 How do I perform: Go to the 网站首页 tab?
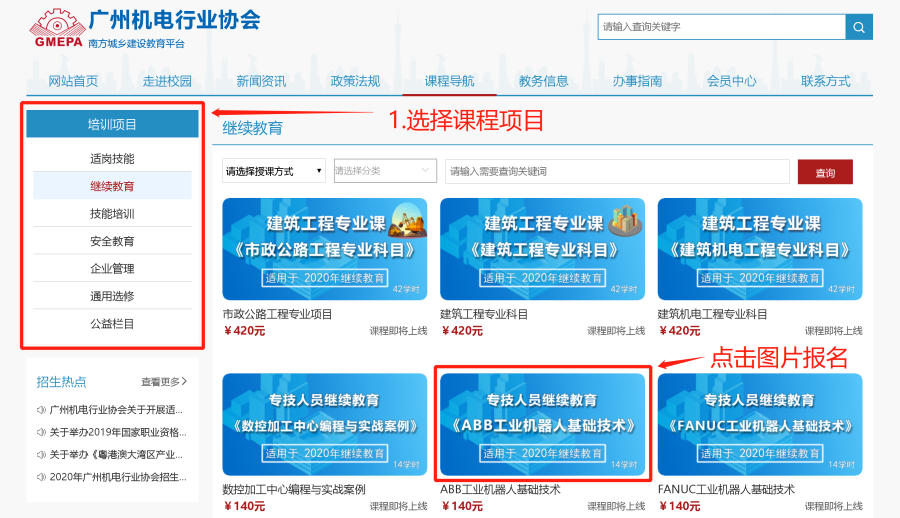click(x=73, y=81)
